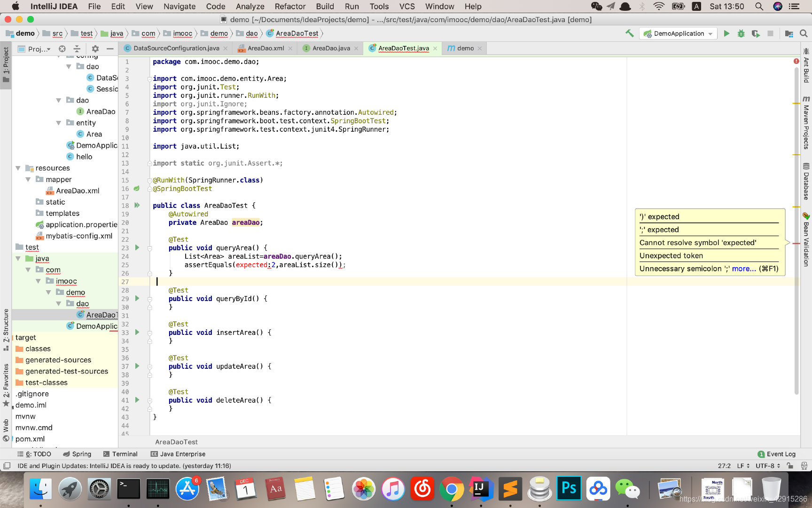Screen dimensions: 812x508
Task: Fold queryArea method at line 23
Action: click(x=149, y=248)
